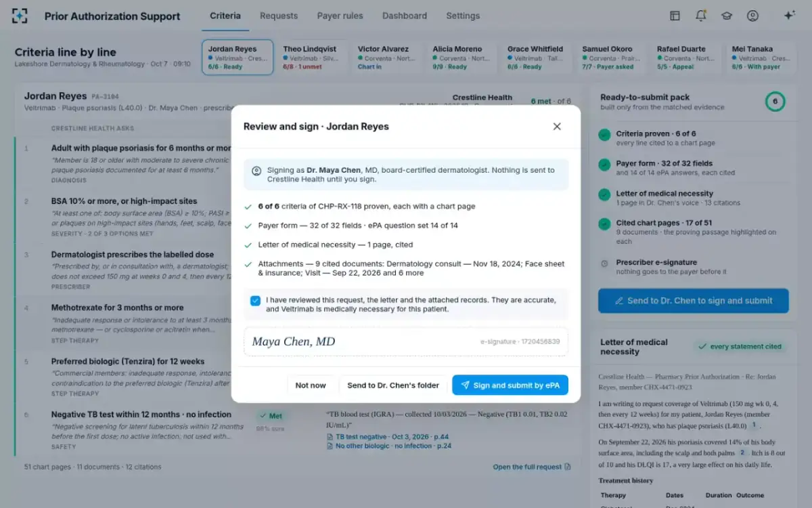Open notifications bell
This screenshot has width=812, height=508.
tap(700, 16)
